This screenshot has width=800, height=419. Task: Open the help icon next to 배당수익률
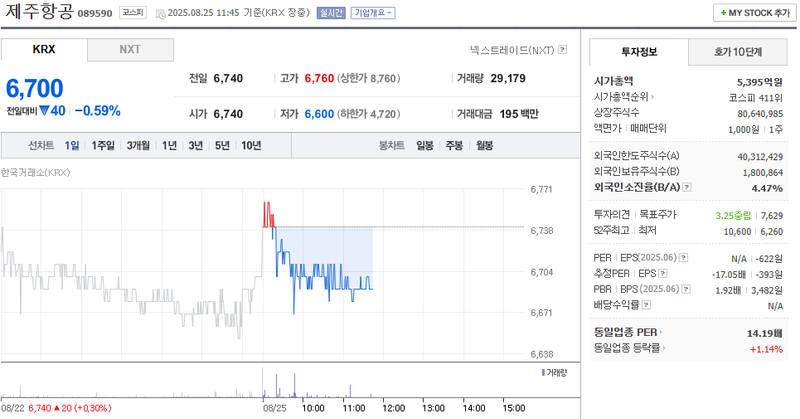click(646, 305)
